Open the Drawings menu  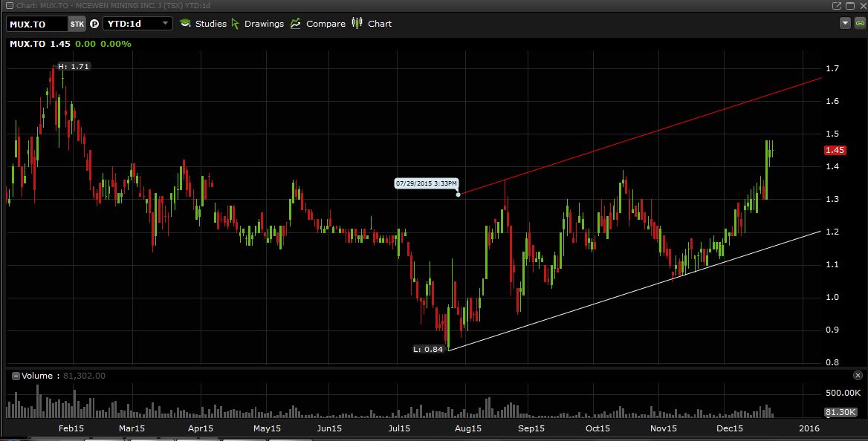[x=257, y=24]
